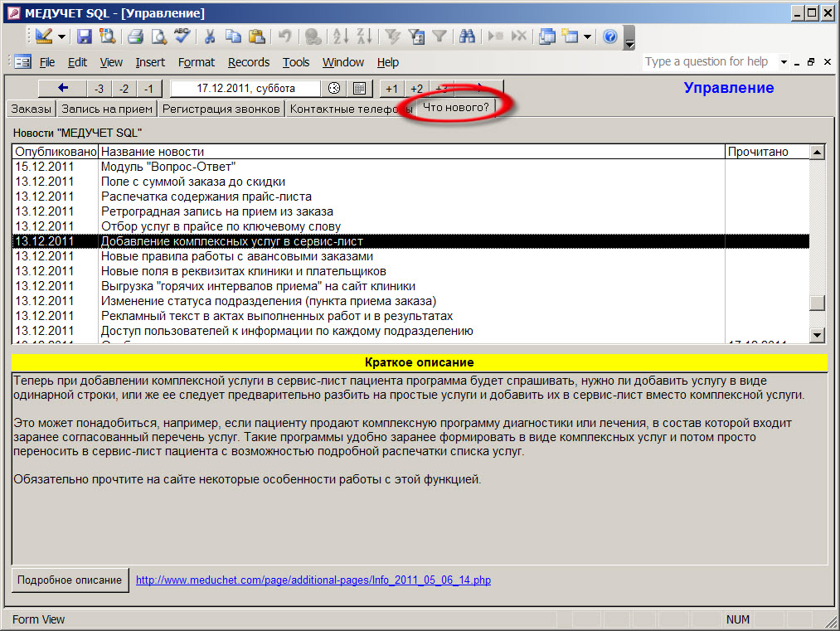Click the Прочитано column header
The height and width of the screenshot is (631, 840).
tap(767, 152)
